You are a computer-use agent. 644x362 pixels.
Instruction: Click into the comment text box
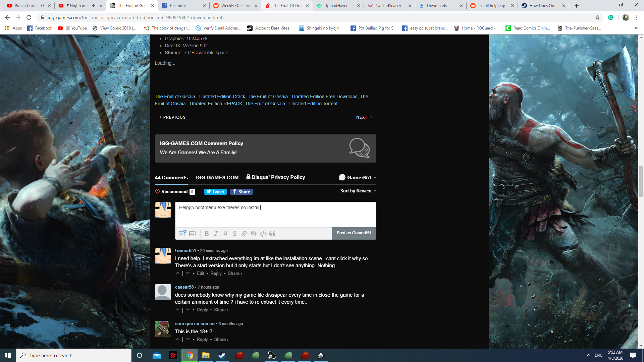pos(275,215)
